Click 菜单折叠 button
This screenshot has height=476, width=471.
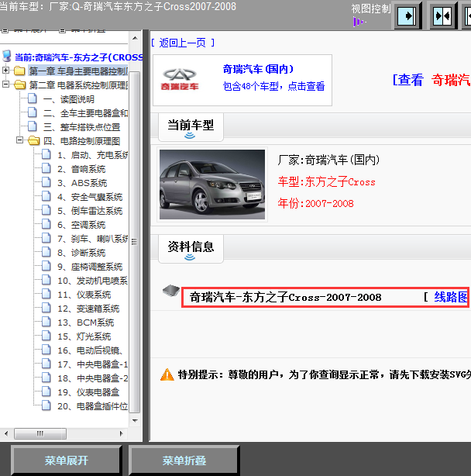point(184,460)
